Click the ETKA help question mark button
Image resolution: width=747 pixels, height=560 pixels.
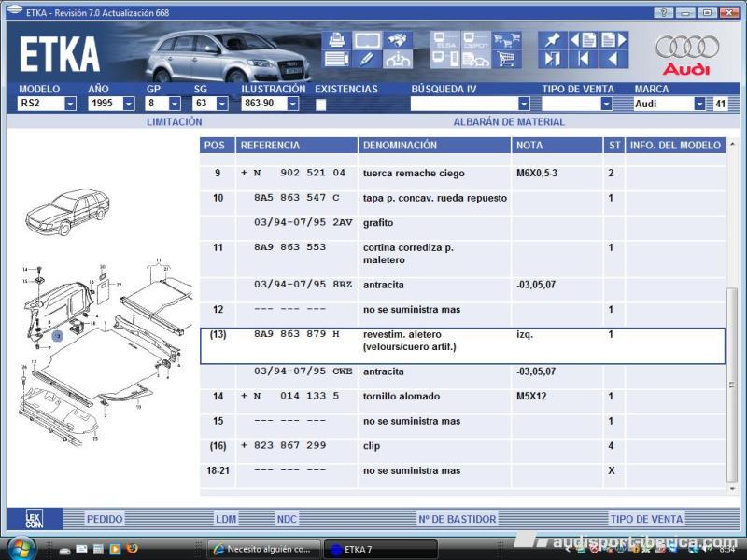pyautogui.click(x=664, y=13)
